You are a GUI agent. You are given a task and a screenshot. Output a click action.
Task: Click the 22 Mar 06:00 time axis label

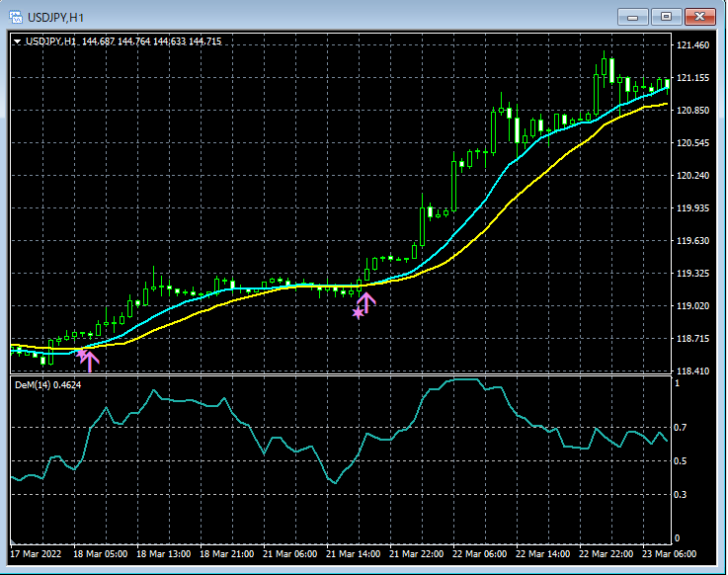pos(477,554)
